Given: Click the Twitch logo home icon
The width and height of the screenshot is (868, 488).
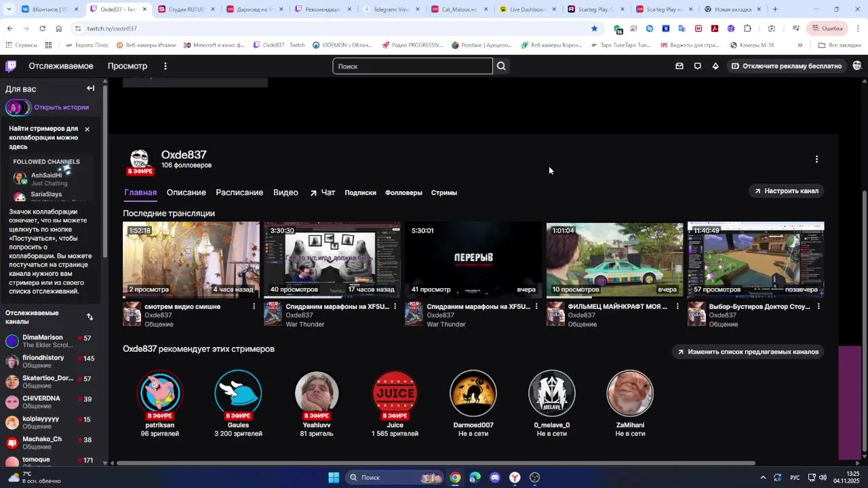Looking at the screenshot, I should click(x=11, y=66).
